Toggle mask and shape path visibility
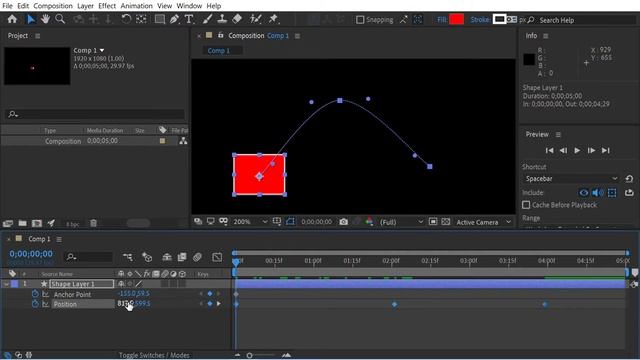This screenshot has height=360, width=640. pos(290,222)
